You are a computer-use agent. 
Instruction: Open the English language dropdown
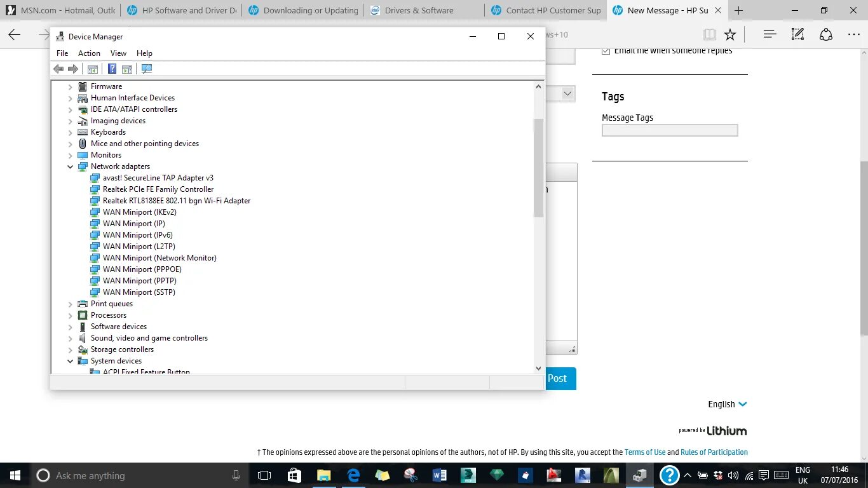click(728, 404)
